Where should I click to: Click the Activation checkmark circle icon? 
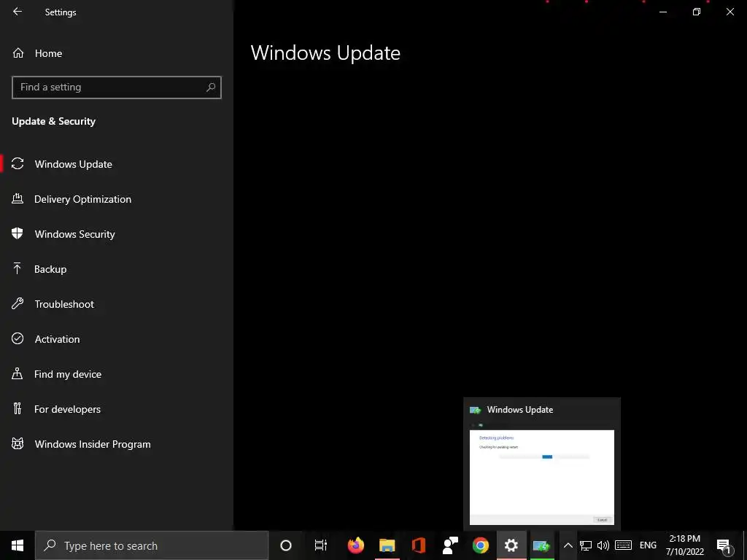point(18,338)
